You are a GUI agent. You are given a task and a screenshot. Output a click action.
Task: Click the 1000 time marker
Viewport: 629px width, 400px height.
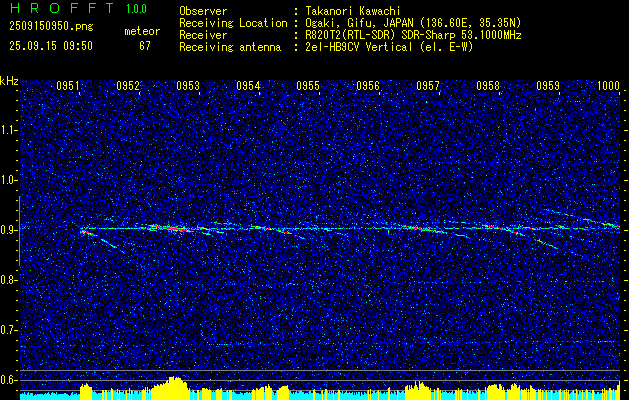coord(608,86)
